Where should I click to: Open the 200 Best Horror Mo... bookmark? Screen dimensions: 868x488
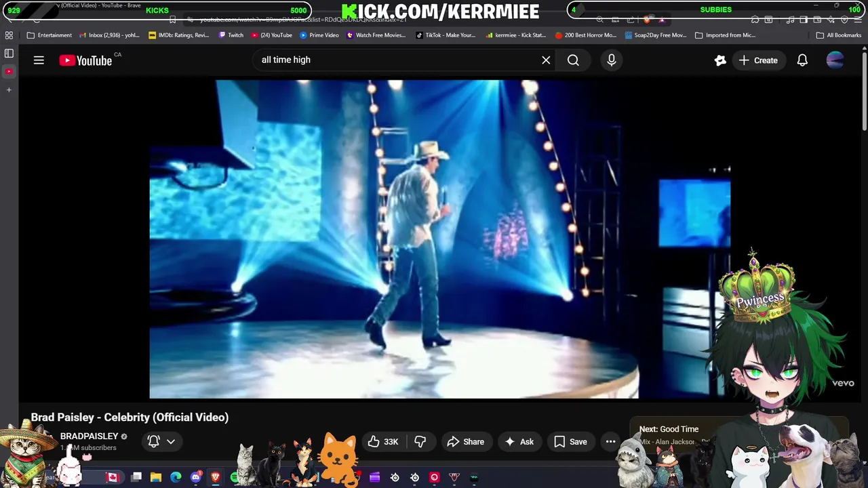(x=585, y=35)
